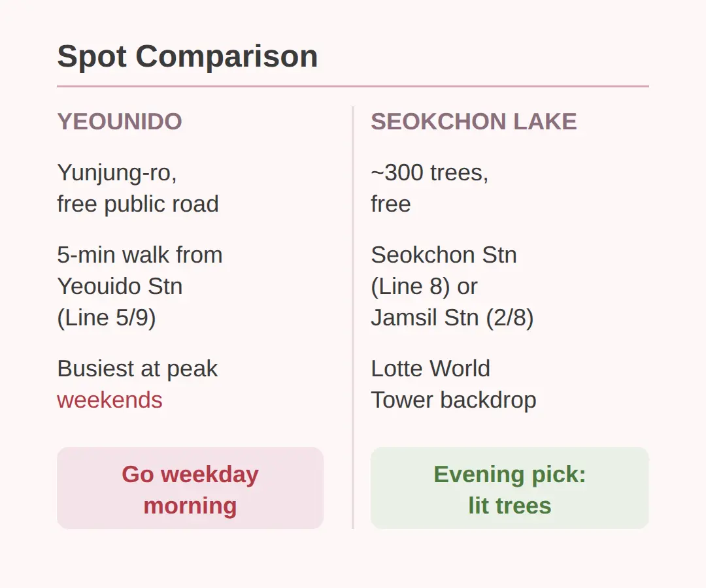Image resolution: width=706 pixels, height=588 pixels.
Task: Select the Yunjung-ro, free public road text
Action: pos(138,188)
